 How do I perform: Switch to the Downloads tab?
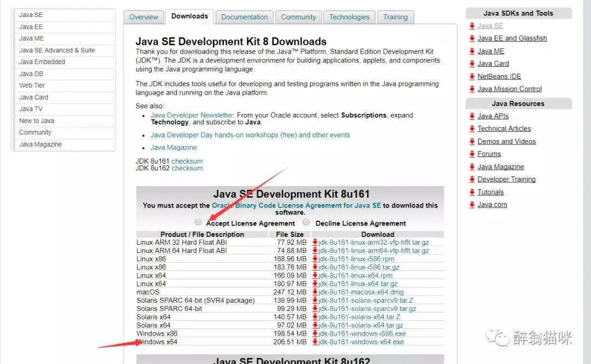[x=189, y=16]
